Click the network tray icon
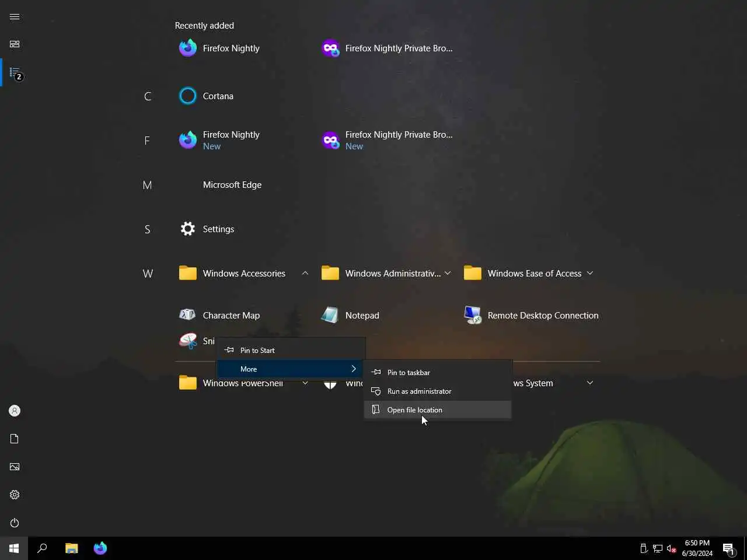Screen dimensions: 747x560 [x=658, y=548]
